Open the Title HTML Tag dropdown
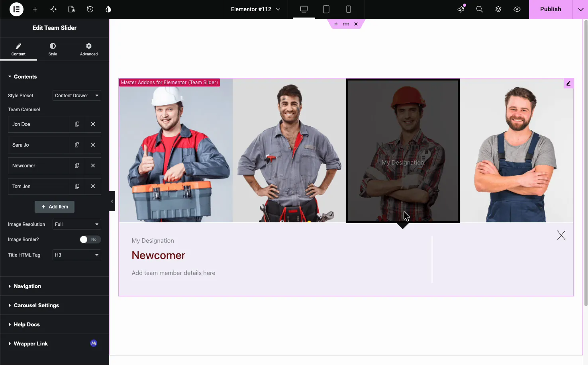 tap(77, 255)
